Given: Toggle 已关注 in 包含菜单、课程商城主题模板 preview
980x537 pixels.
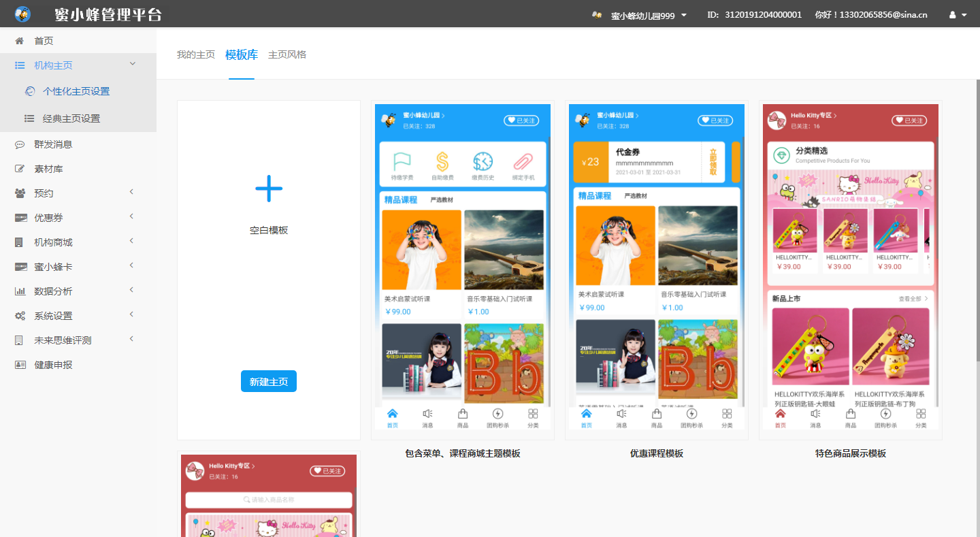Looking at the screenshot, I should tap(521, 120).
